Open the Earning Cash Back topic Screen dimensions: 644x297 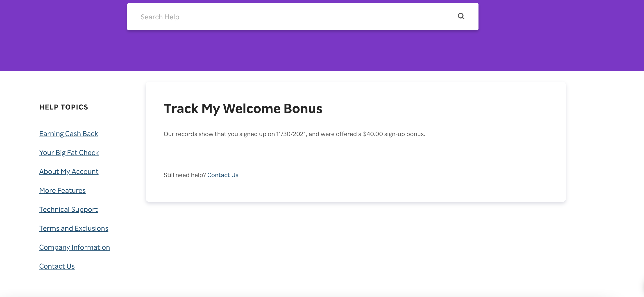[x=68, y=134]
